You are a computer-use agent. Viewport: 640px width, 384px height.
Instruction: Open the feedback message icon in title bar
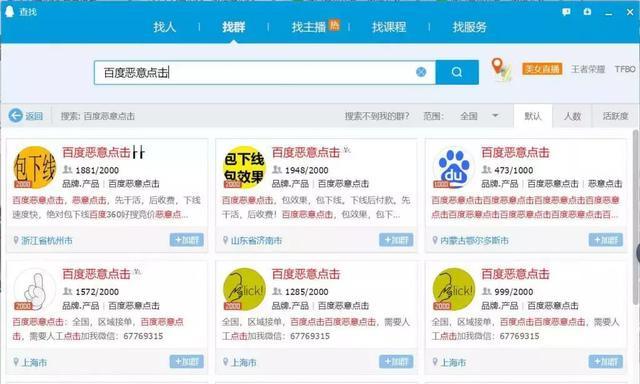(x=566, y=12)
